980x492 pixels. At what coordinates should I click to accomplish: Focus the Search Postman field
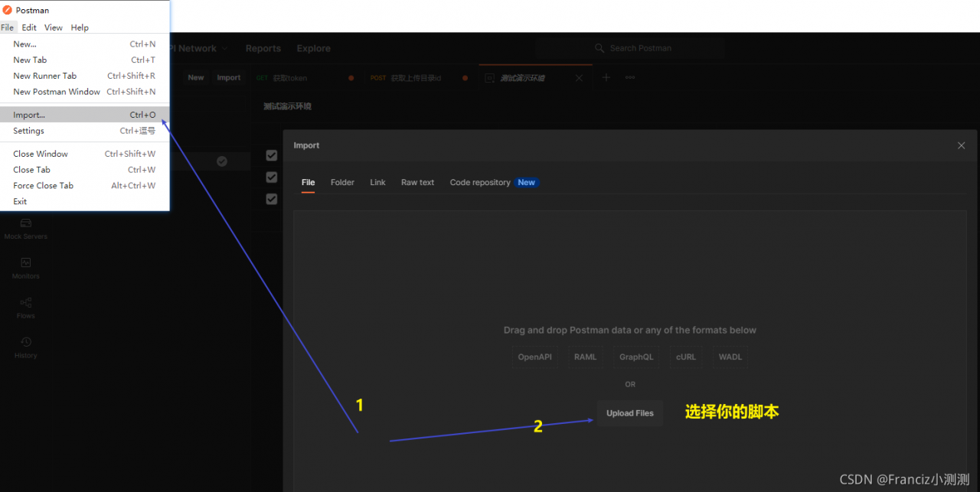click(x=630, y=48)
